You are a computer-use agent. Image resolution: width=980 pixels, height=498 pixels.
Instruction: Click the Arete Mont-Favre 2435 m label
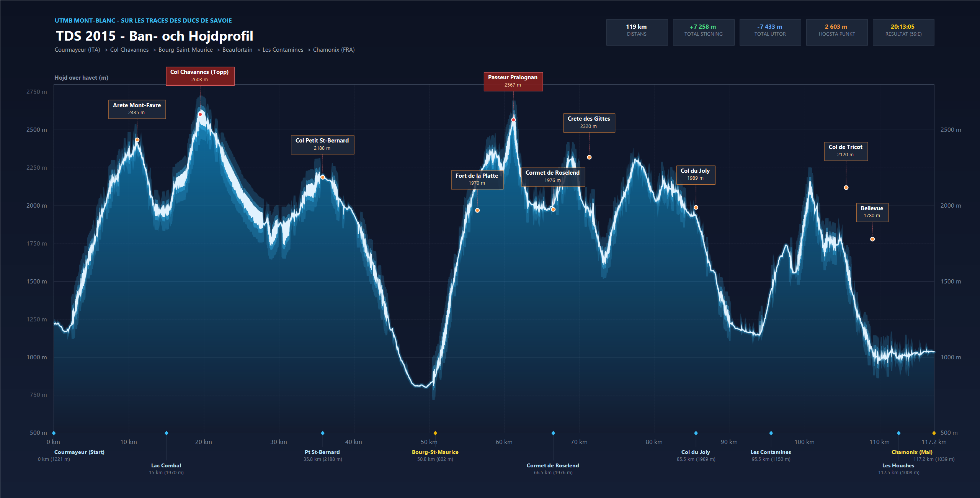pyautogui.click(x=137, y=109)
